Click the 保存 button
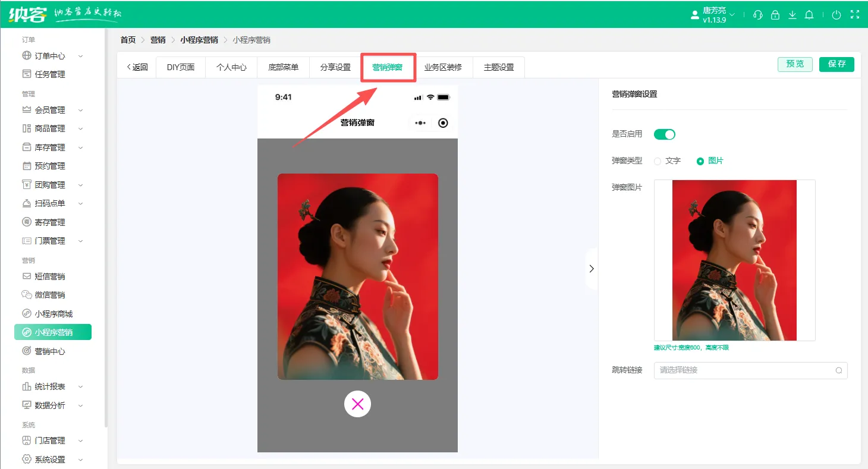The width and height of the screenshot is (868, 469). click(836, 64)
